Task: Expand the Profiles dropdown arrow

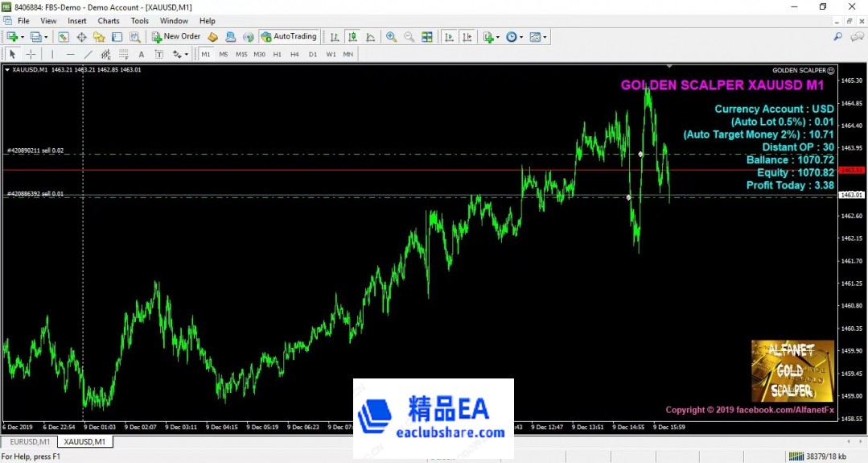Action: 46,38
